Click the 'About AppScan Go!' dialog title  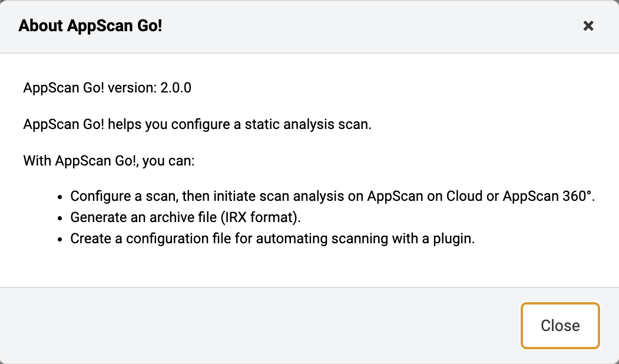click(x=90, y=26)
